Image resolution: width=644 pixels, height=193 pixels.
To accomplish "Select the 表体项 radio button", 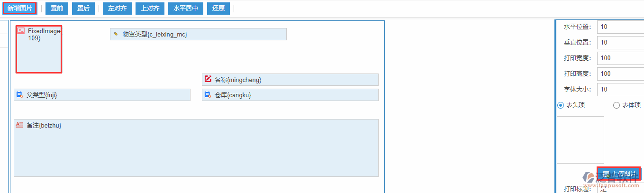I will click(x=617, y=105).
